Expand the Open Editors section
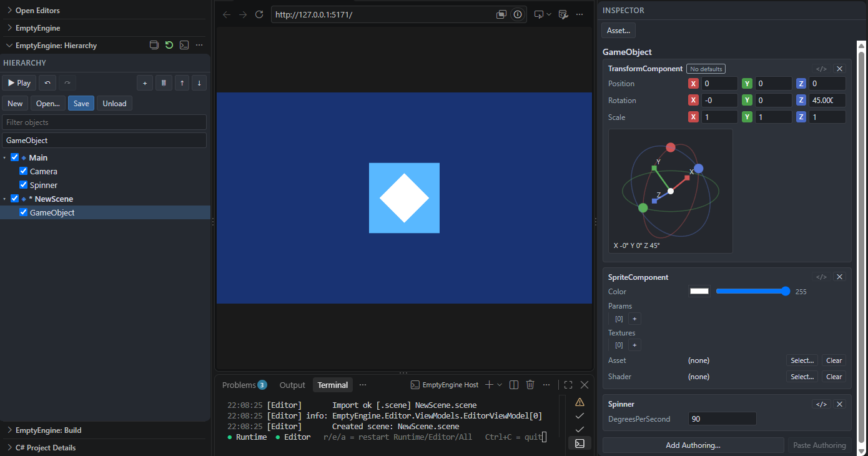Image resolution: width=868 pixels, height=456 pixels. coord(105,11)
